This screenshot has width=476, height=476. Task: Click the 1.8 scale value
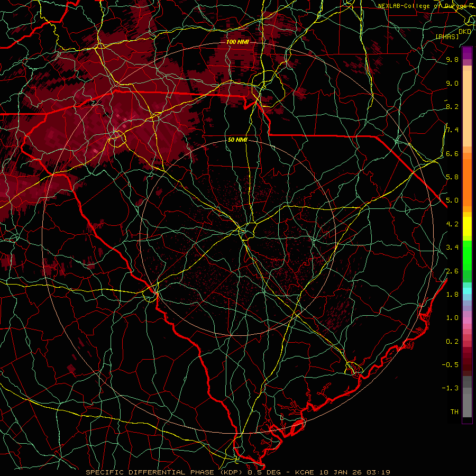click(x=452, y=295)
